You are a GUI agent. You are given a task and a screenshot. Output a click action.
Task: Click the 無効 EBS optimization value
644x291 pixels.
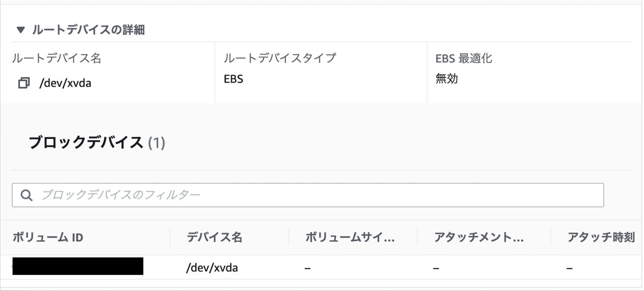(x=446, y=79)
